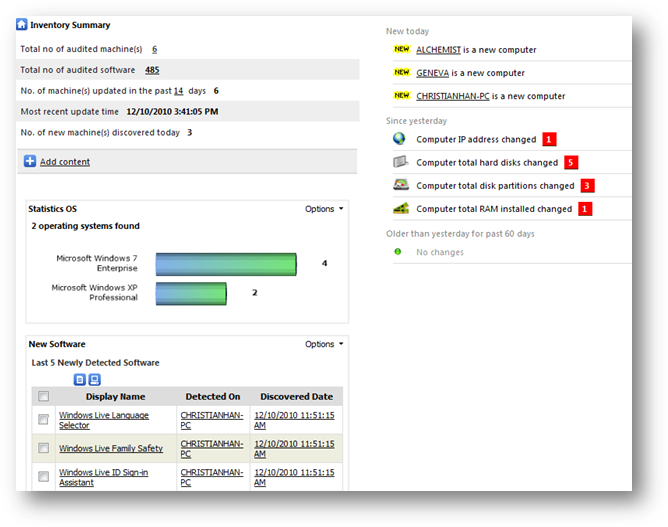The width and height of the screenshot is (668, 527).
Task: Click the Windows 7 Enterprise count 4
Action: click(x=325, y=263)
